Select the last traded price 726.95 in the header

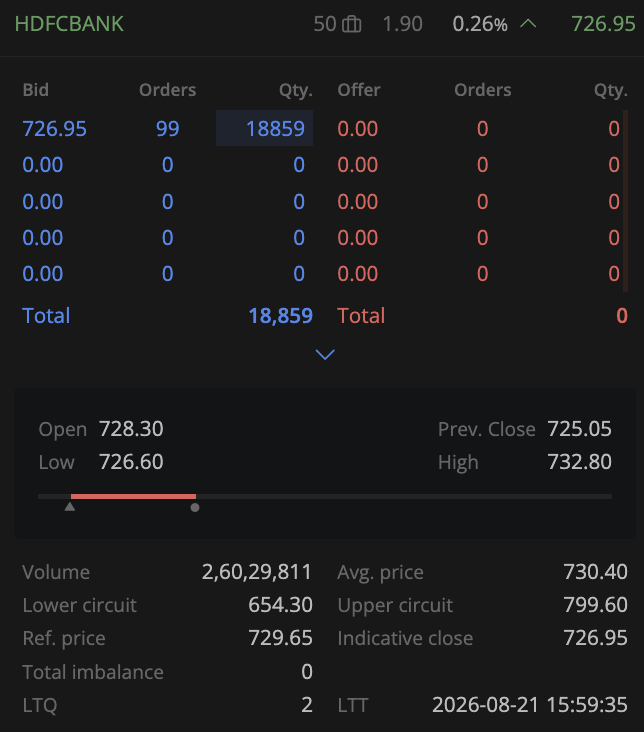point(603,24)
